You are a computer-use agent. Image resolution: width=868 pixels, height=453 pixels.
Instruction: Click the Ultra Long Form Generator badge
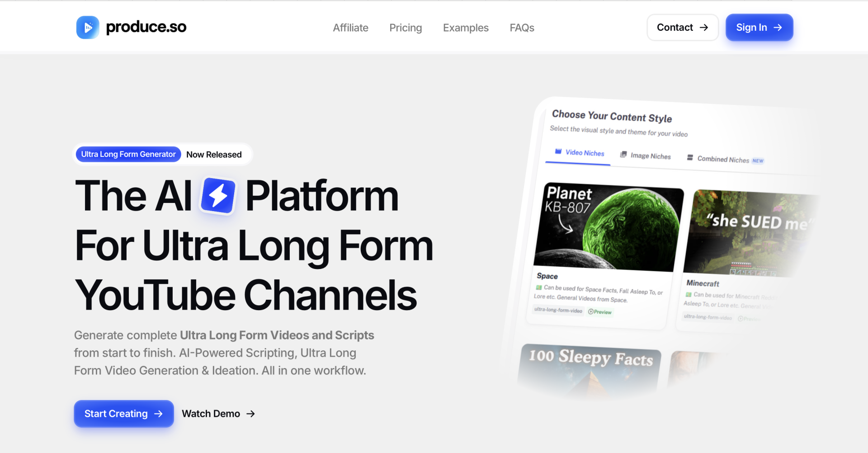128,154
